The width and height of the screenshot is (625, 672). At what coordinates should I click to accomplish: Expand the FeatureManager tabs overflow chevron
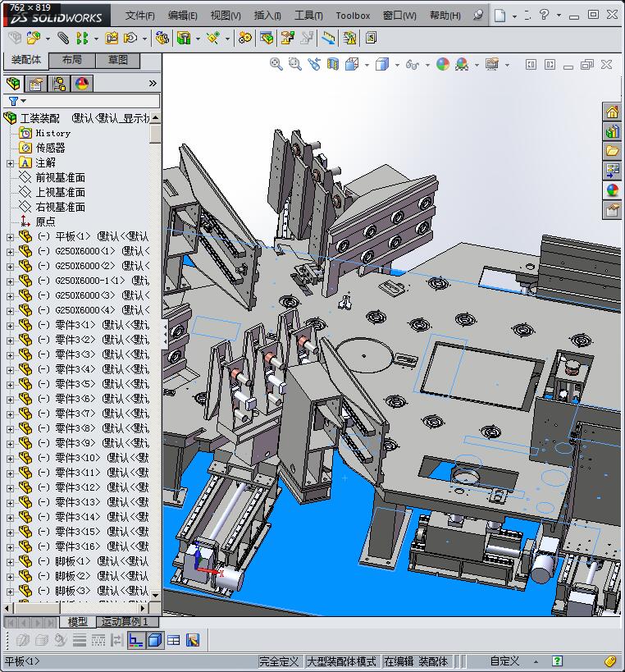click(x=153, y=83)
